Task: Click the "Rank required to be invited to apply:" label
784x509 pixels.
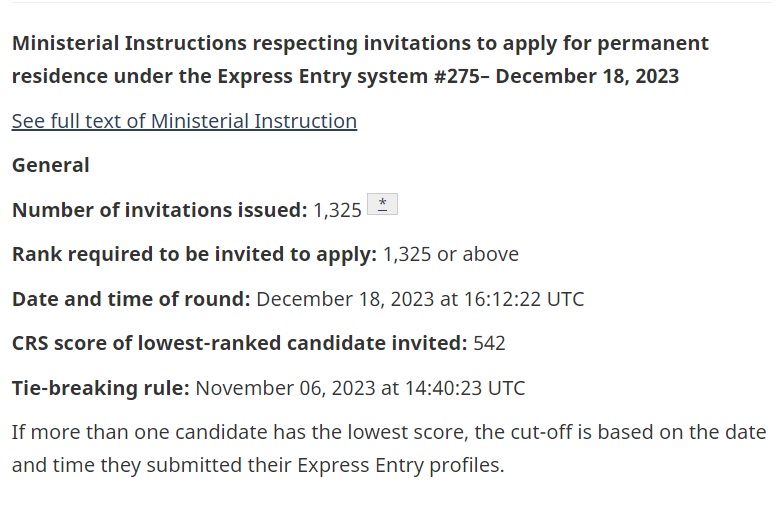Action: coord(194,254)
